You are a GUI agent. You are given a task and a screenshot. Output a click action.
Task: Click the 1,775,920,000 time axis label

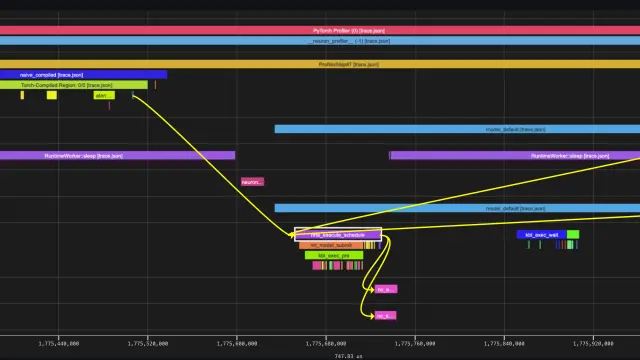coord(593,344)
